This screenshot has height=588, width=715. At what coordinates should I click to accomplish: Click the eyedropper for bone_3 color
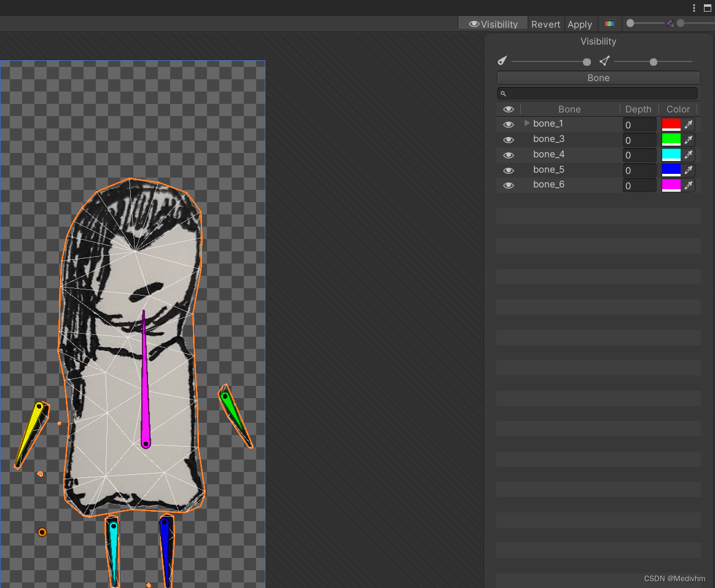pos(689,139)
